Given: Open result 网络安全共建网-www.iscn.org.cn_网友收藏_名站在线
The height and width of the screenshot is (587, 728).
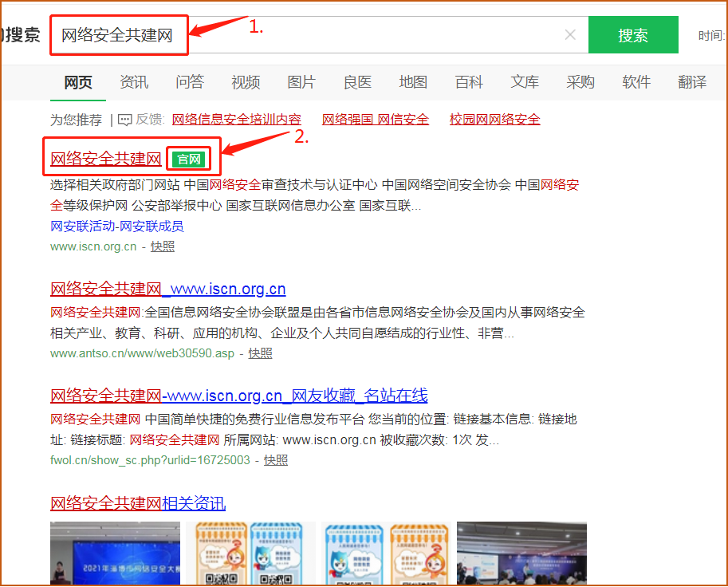Looking at the screenshot, I should tap(238, 396).
